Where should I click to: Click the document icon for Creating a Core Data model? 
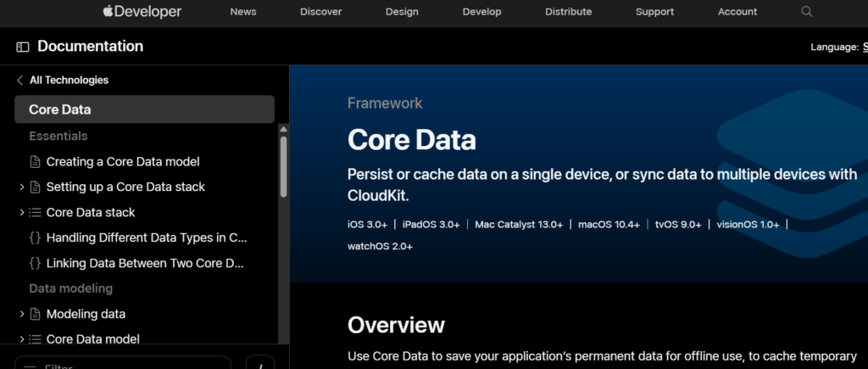35,161
